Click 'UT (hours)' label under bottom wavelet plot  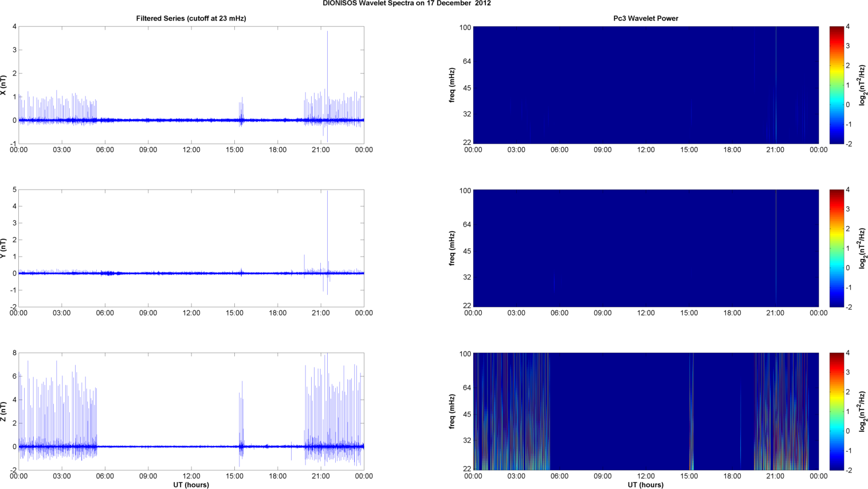(646, 485)
